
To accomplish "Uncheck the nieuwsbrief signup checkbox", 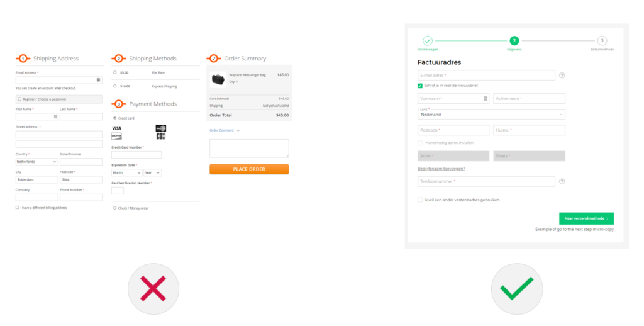I will pos(420,86).
